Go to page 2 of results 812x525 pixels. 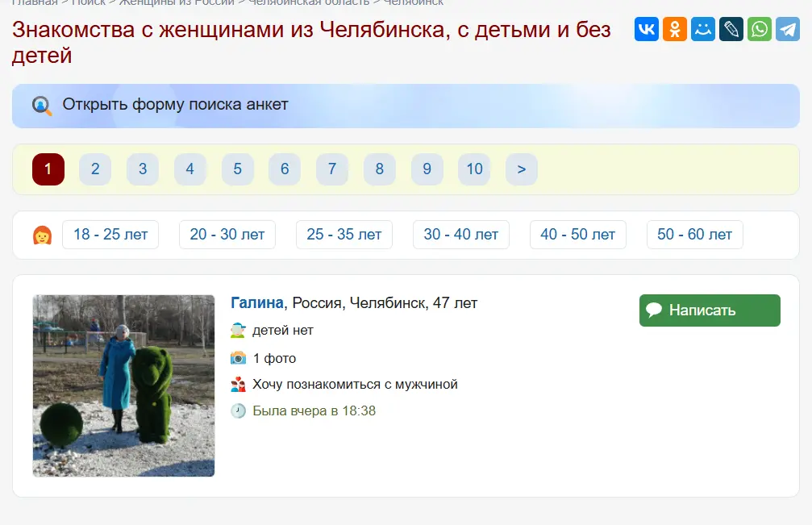tap(94, 169)
